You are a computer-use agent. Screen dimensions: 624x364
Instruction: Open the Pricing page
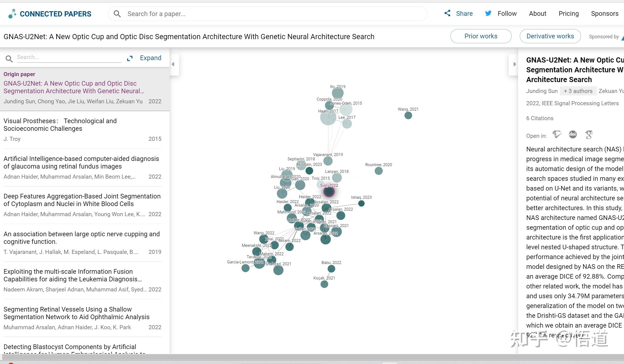568,14
